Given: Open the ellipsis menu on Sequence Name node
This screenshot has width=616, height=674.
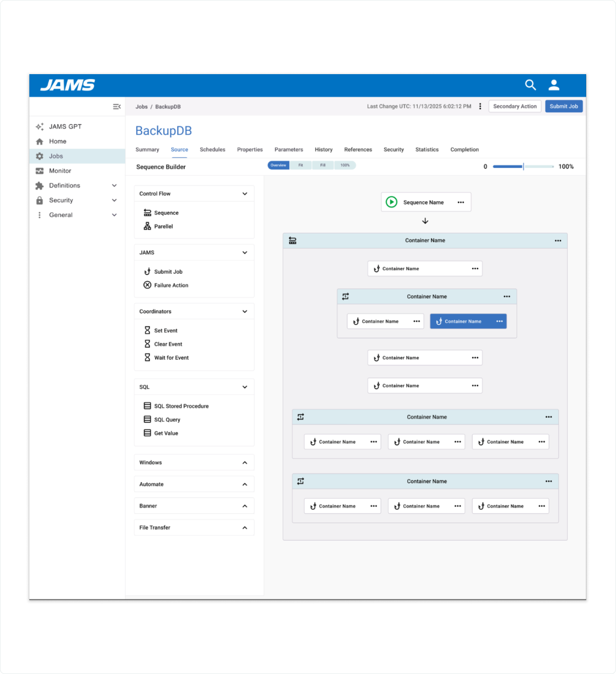Looking at the screenshot, I should [x=461, y=202].
